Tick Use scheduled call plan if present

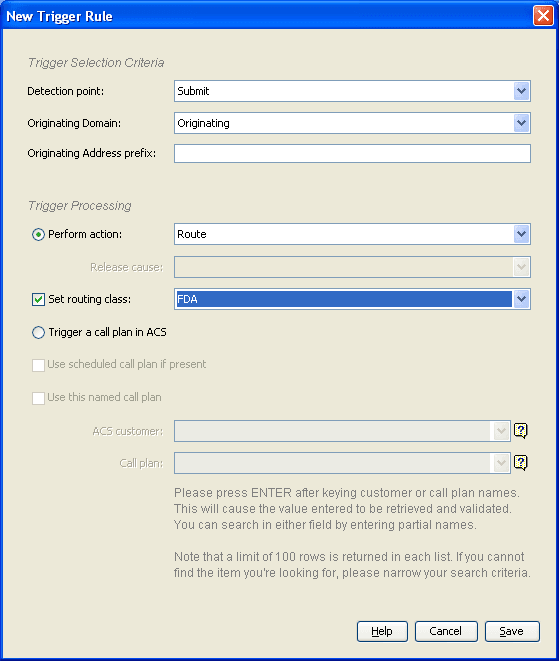(x=38, y=365)
